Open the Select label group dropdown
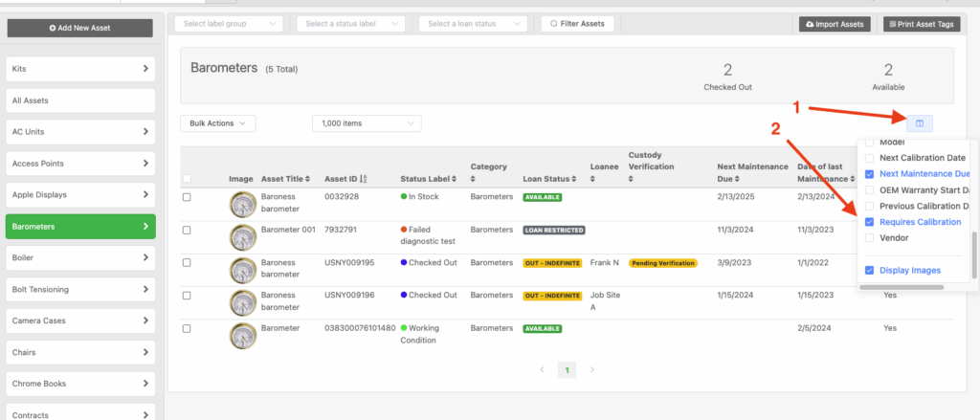 pyautogui.click(x=230, y=24)
